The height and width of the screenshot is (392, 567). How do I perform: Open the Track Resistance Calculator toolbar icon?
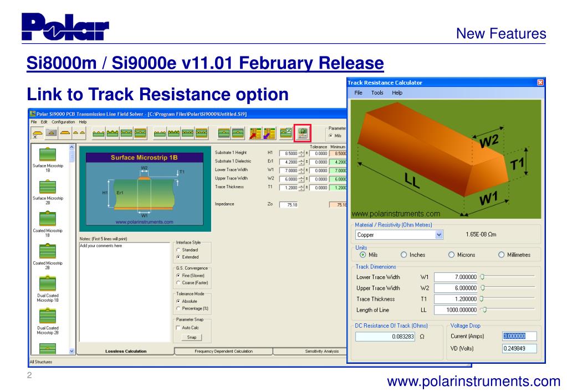[x=303, y=133]
